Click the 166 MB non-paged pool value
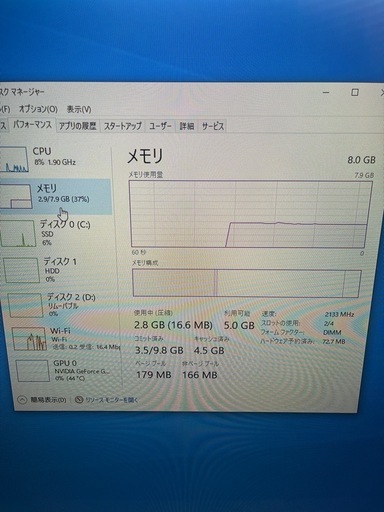The width and height of the screenshot is (384, 512). point(200,375)
